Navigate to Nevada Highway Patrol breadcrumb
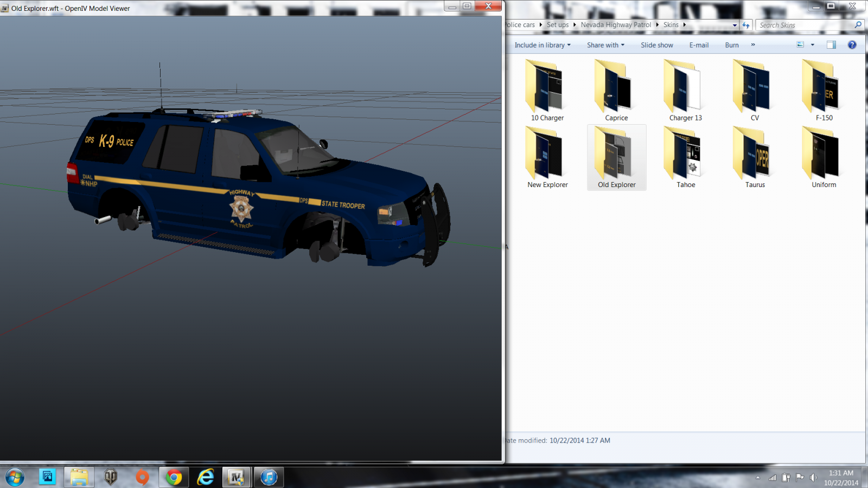This screenshot has width=868, height=488. click(x=616, y=25)
